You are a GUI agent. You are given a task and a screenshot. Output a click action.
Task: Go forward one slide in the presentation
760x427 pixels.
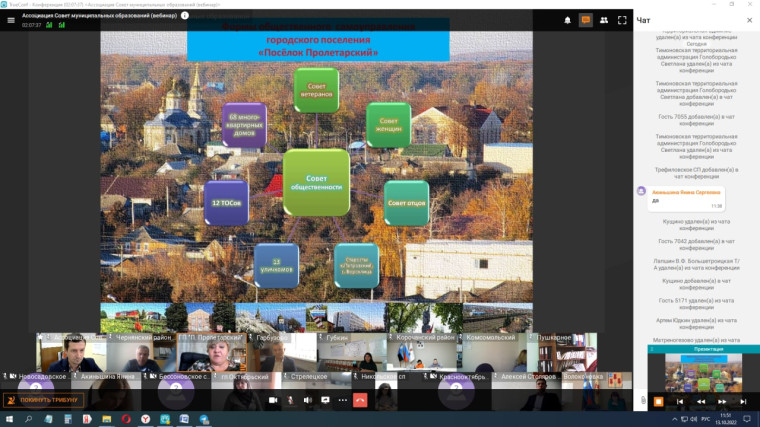click(x=723, y=402)
